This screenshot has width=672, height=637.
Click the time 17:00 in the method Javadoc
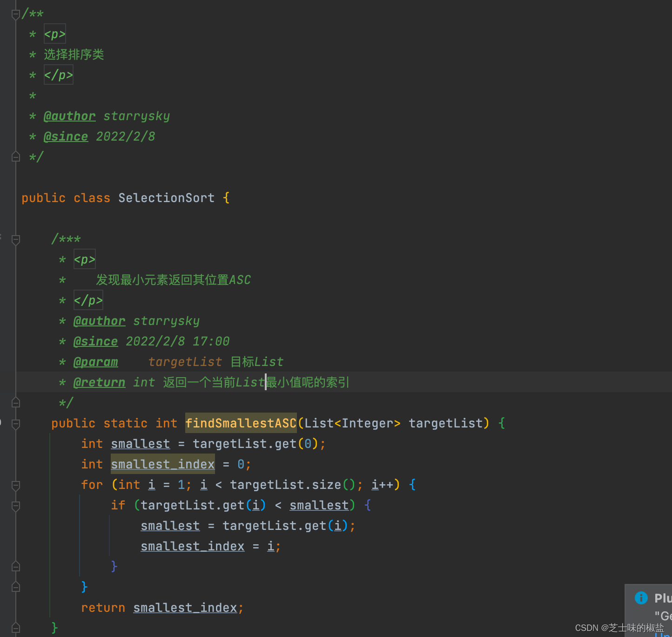click(x=211, y=341)
